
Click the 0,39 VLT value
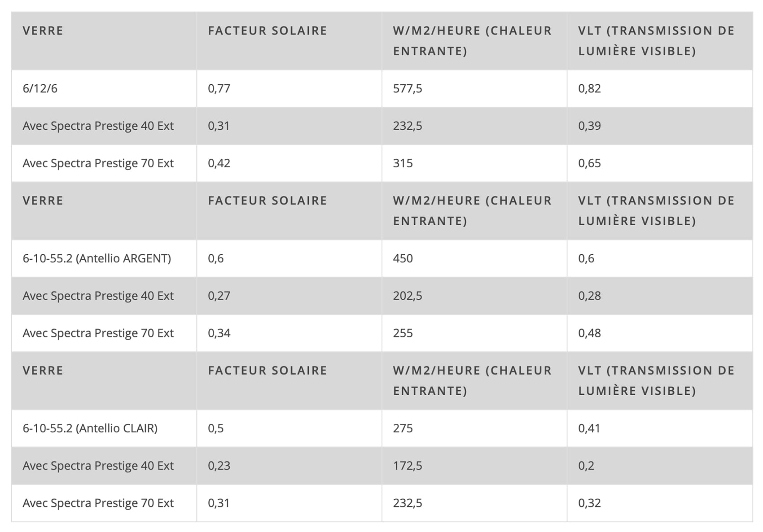[589, 126]
